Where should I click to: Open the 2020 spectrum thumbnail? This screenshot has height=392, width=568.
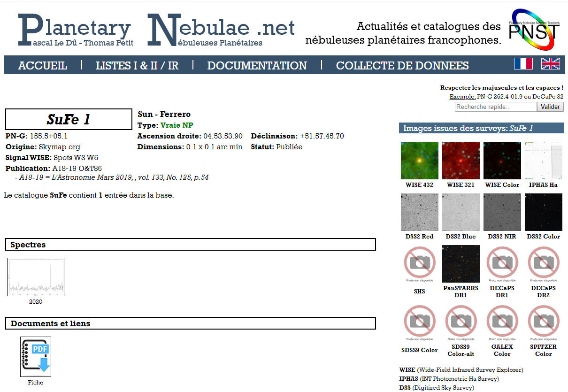(36, 277)
